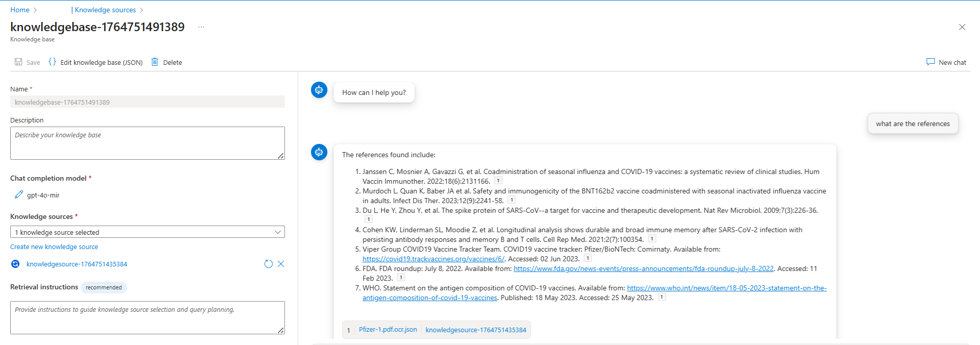Click the knowledge base title heading
Image resolution: width=980 pixels, height=345 pixels.
(98, 27)
